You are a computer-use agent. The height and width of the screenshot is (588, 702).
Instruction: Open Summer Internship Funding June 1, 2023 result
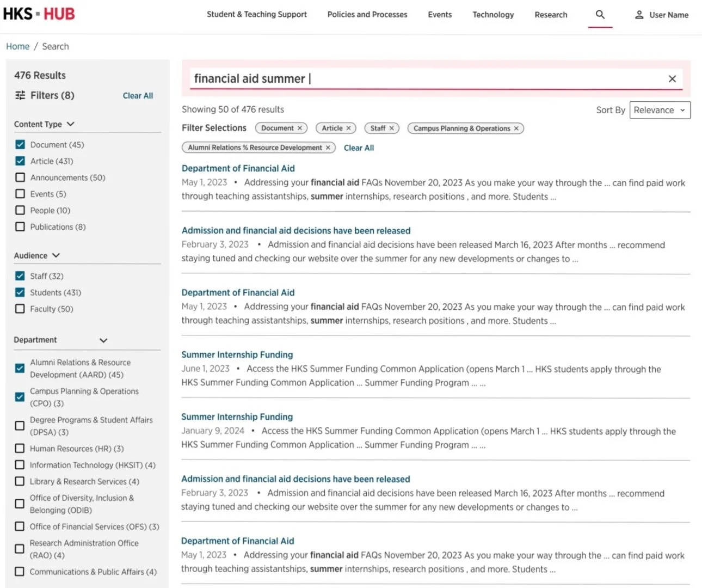237,355
